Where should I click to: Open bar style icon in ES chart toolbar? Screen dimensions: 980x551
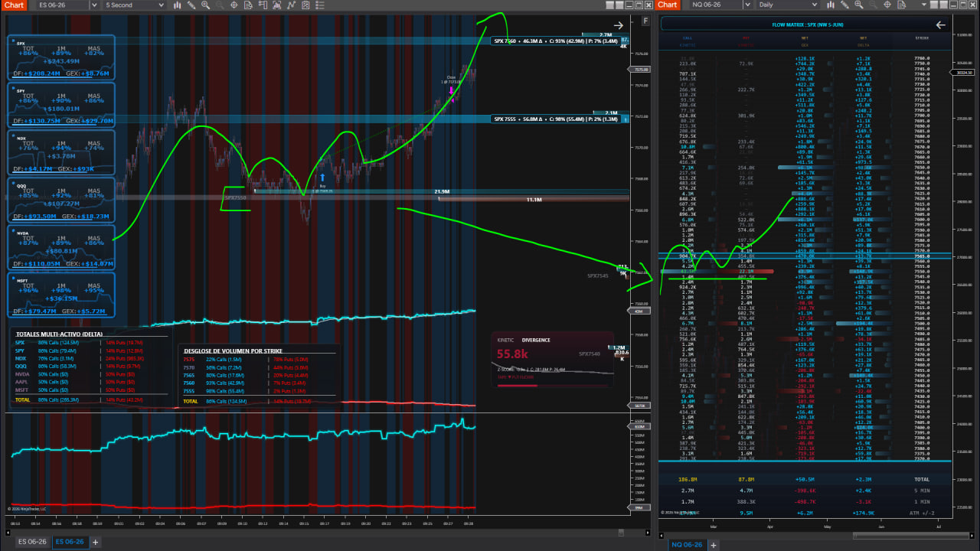[x=177, y=5]
